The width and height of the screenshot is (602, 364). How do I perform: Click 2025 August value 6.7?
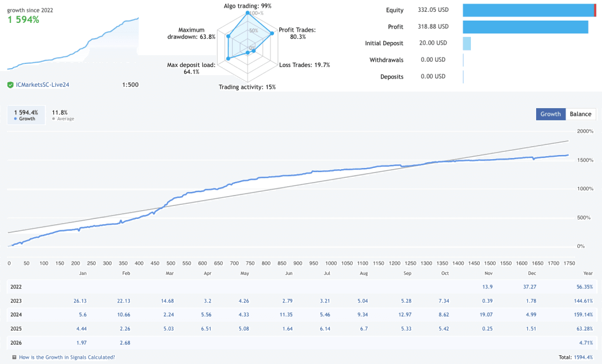[364, 329]
